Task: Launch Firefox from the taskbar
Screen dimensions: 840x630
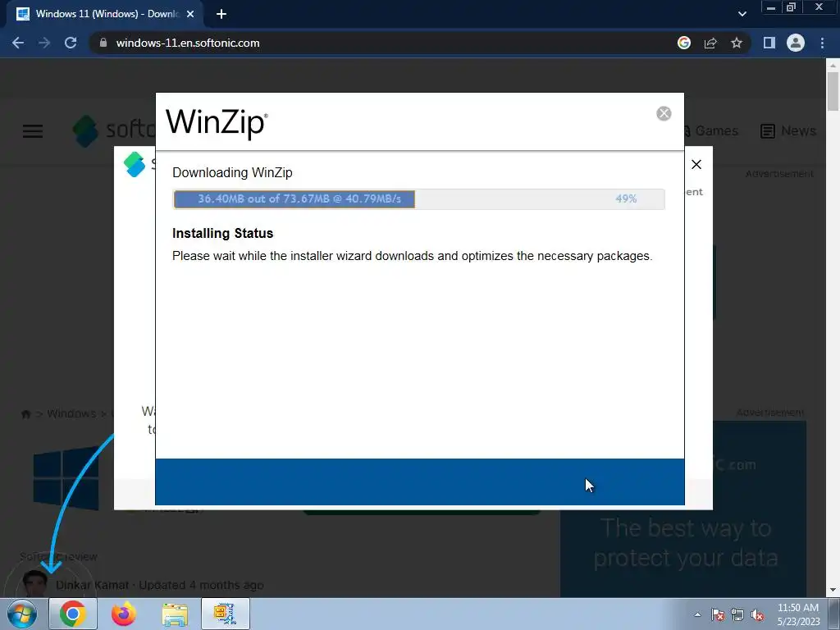Action: pyautogui.click(x=124, y=614)
